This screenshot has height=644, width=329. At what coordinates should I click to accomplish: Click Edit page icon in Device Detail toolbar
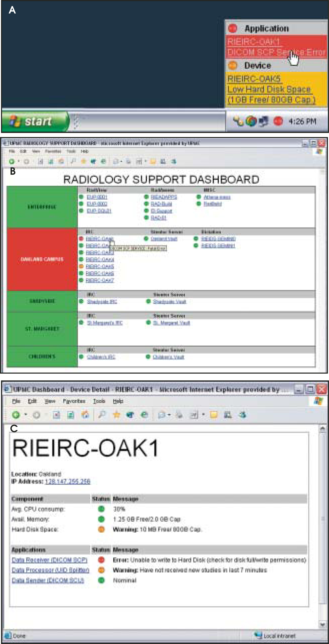click(x=194, y=415)
